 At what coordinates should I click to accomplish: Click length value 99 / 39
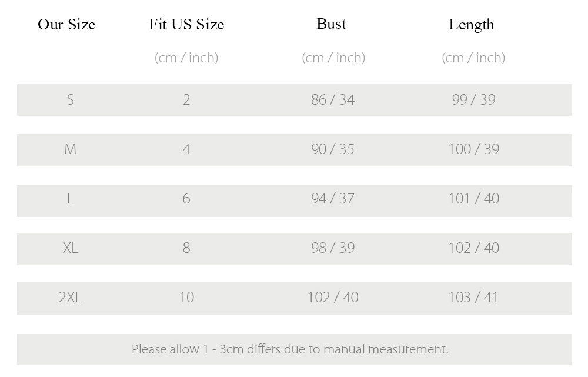(x=473, y=100)
